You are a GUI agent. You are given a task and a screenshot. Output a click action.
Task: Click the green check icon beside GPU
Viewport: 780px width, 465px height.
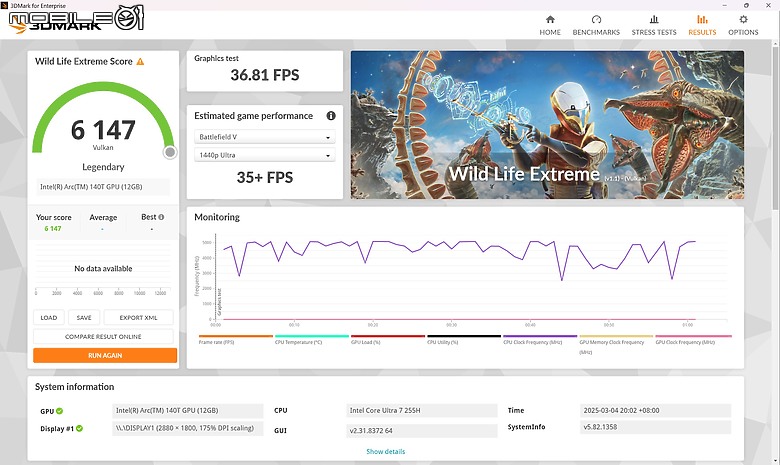pyautogui.click(x=60, y=411)
